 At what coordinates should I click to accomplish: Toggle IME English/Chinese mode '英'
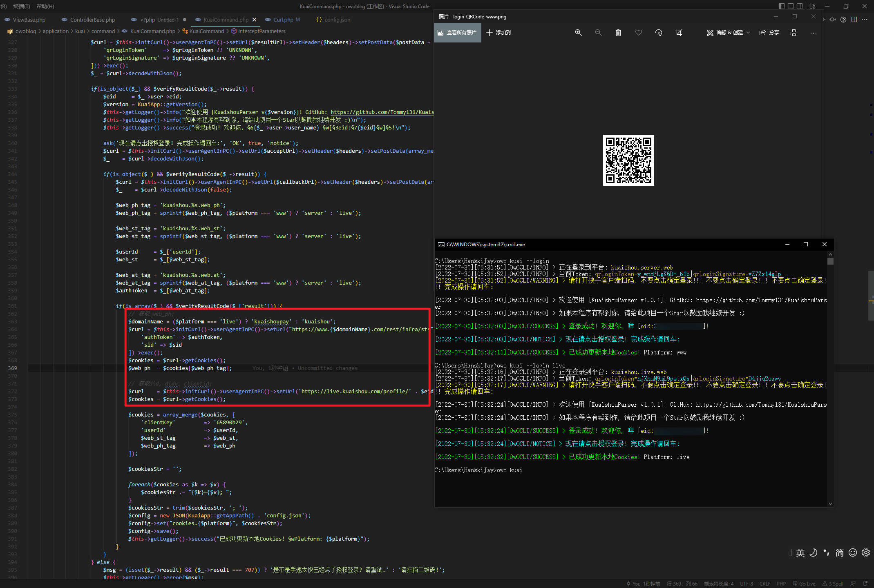(x=800, y=552)
